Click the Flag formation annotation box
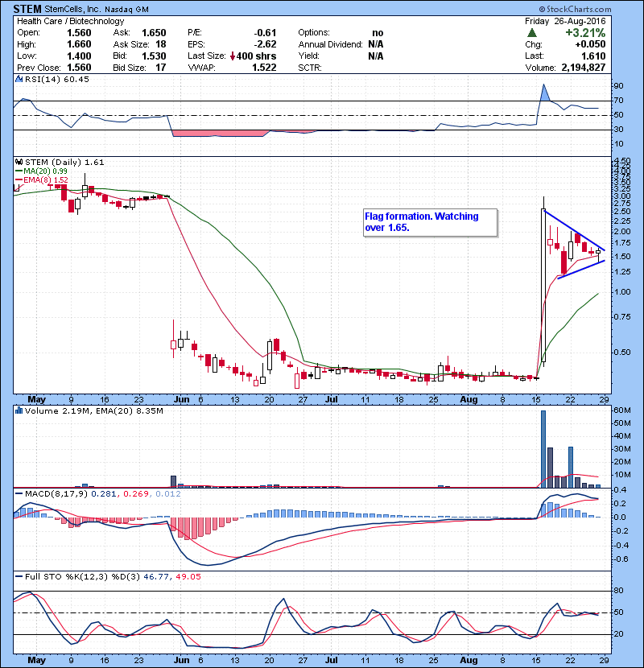644x668 pixels. tap(430, 222)
